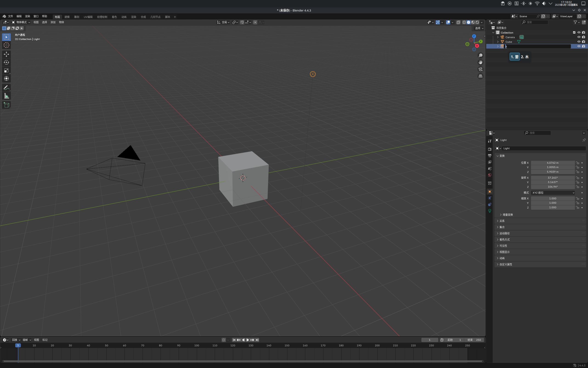This screenshot has width=588, height=368.
Task: Select the Annotate tool
Action: pos(7,88)
